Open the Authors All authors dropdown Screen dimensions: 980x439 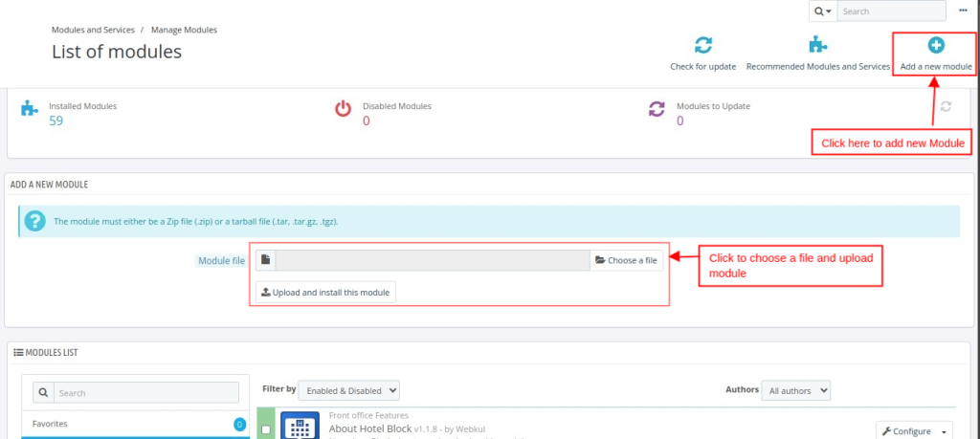[795, 390]
